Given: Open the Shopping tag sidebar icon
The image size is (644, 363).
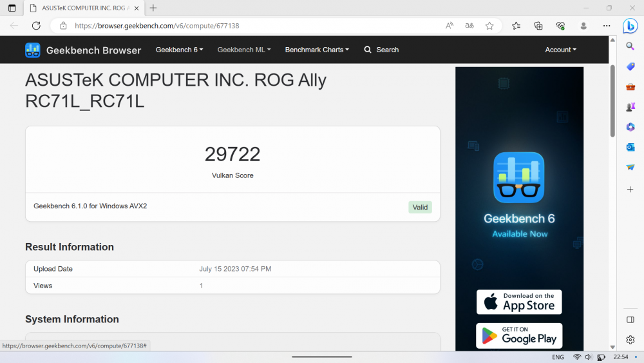Looking at the screenshot, I should click(630, 66).
